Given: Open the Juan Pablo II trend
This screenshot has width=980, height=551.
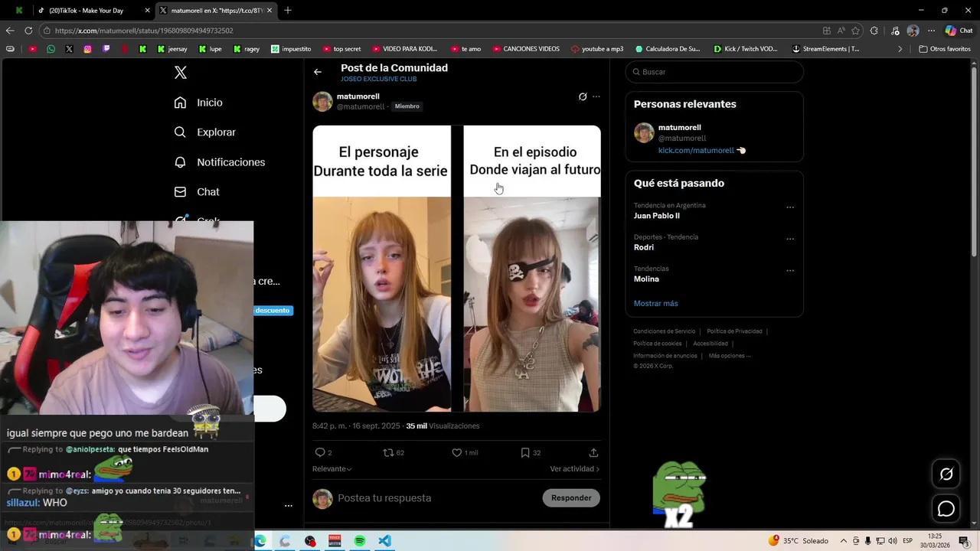Looking at the screenshot, I should click(657, 216).
